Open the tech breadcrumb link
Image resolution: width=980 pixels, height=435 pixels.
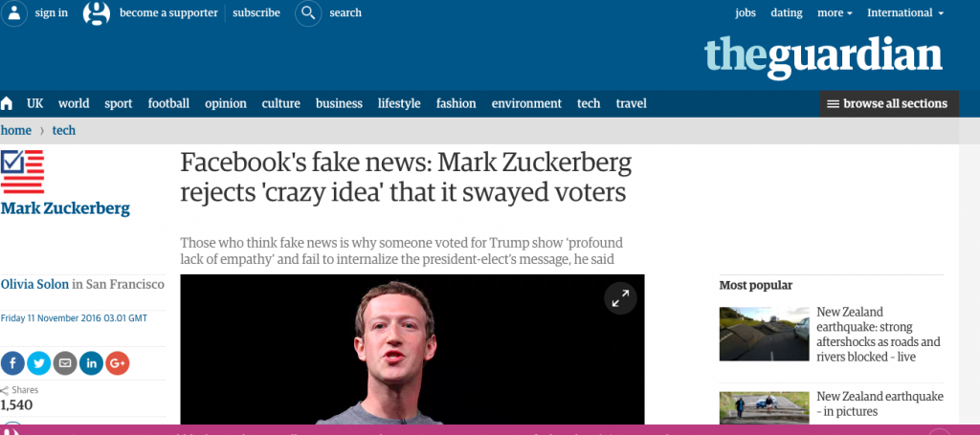pos(64,130)
